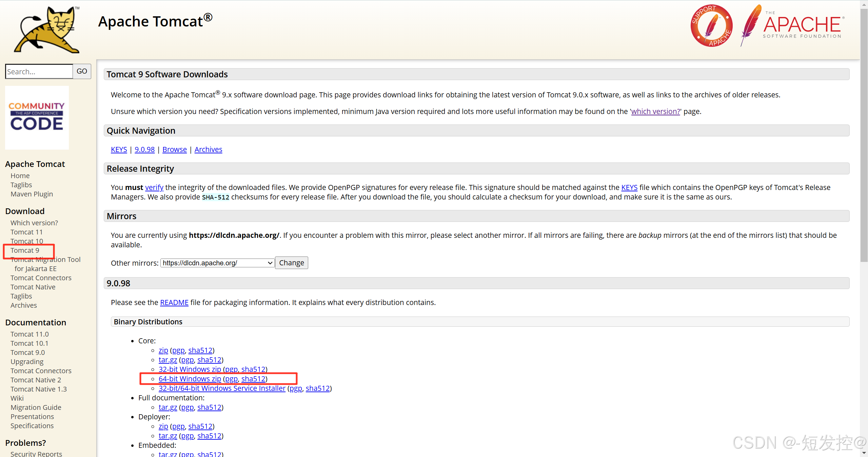This screenshot has height=457, width=868.
Task: Click the scrollbar down arrow
Action: [x=864, y=453]
